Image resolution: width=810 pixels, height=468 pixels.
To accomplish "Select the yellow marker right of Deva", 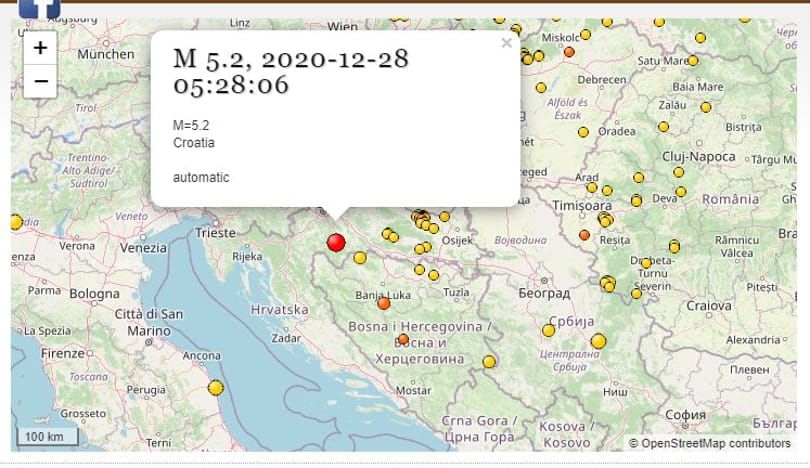I will click(x=681, y=192).
